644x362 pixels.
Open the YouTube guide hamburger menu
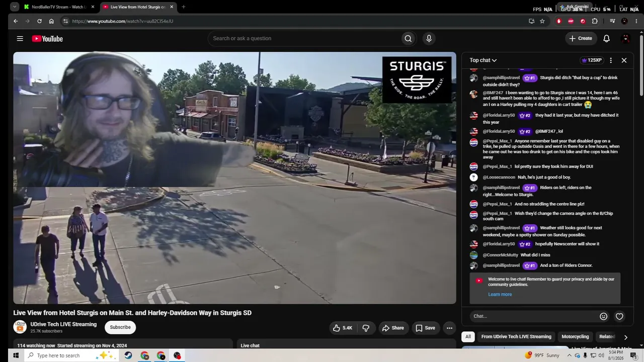(x=20, y=39)
